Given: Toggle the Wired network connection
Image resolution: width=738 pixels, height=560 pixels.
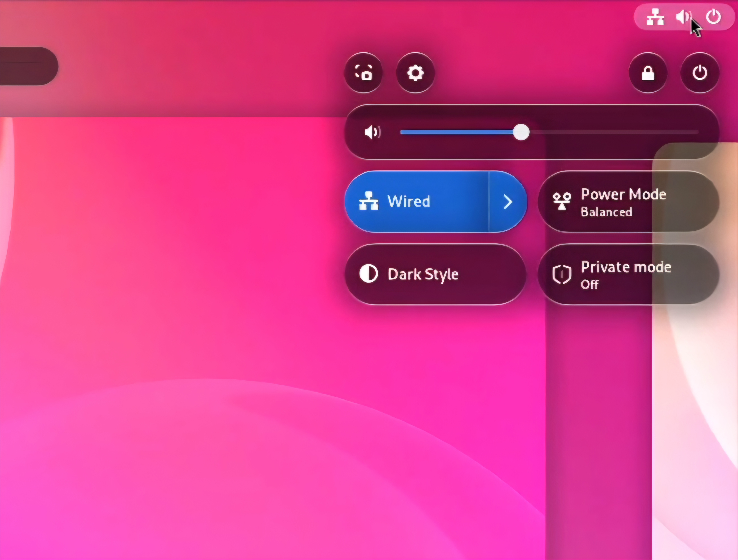Looking at the screenshot, I should pyautogui.click(x=417, y=202).
